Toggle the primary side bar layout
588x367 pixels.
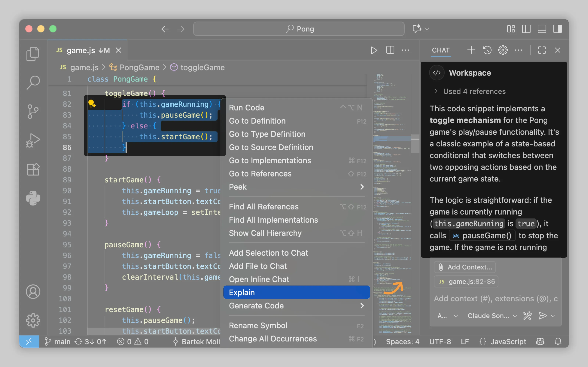(526, 29)
